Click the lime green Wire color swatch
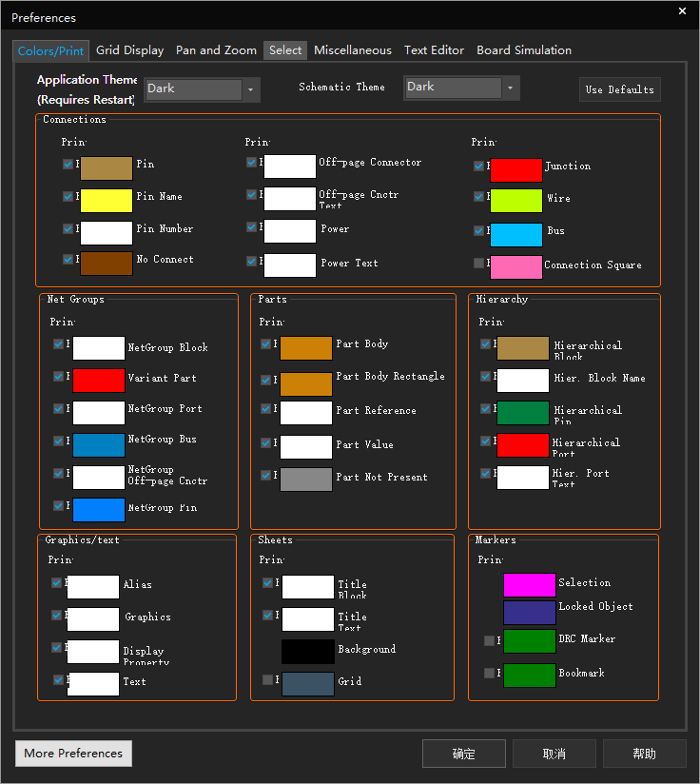The height and width of the screenshot is (784, 700). (x=515, y=202)
